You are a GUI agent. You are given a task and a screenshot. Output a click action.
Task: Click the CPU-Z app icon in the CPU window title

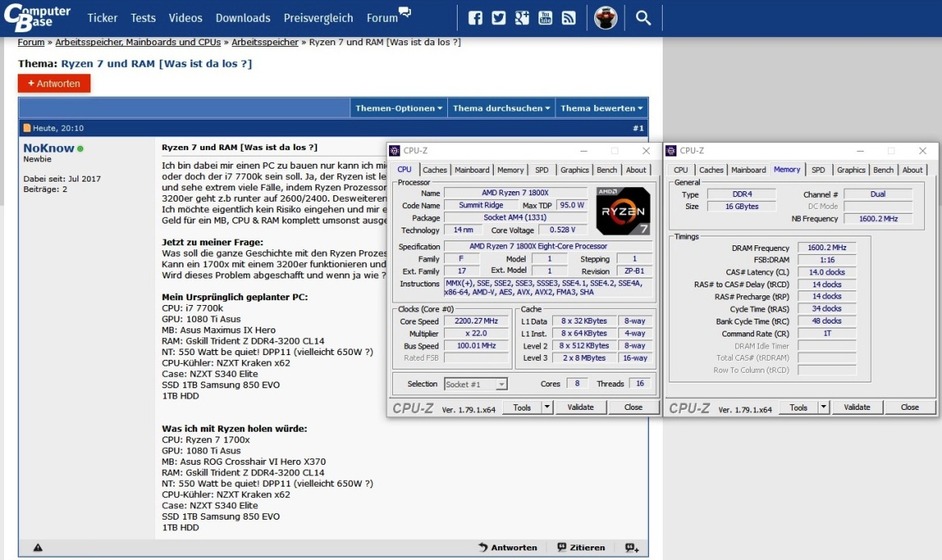tap(395, 151)
